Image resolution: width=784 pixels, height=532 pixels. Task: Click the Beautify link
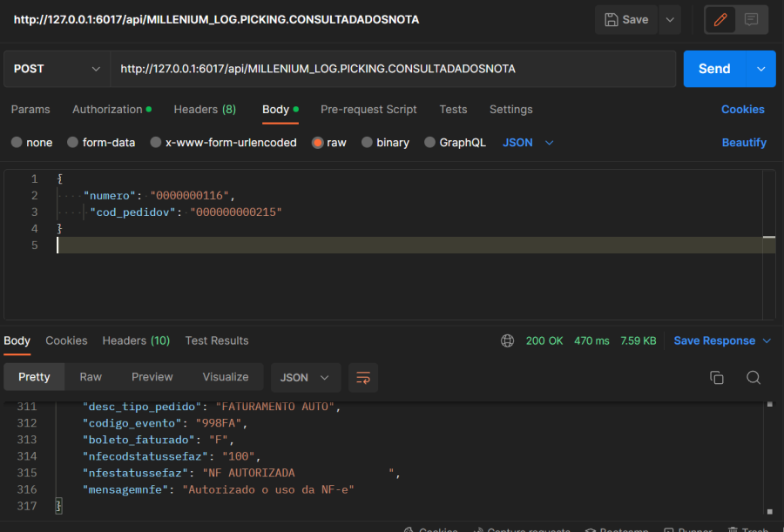(744, 143)
